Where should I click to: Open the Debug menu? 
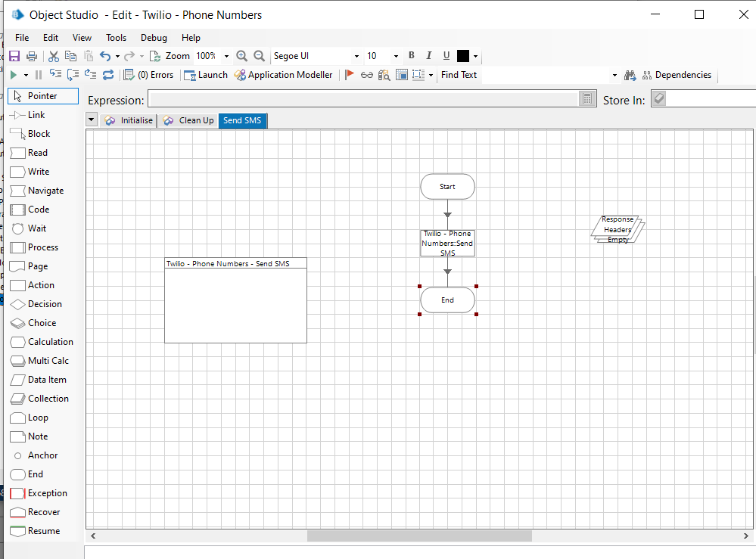point(154,37)
